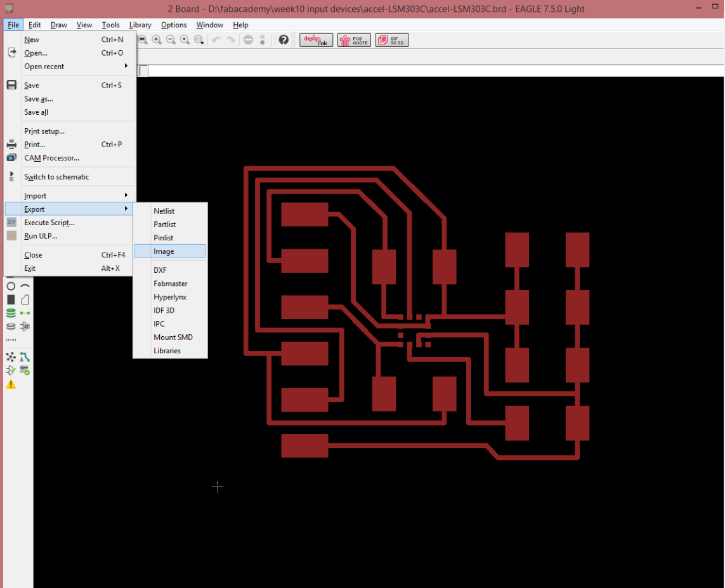Select Partlist export option
The width and height of the screenshot is (725, 588).
click(170, 224)
